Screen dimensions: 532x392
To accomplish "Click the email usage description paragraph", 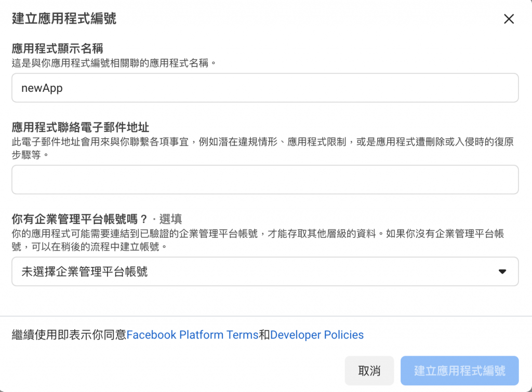I will point(263,148).
